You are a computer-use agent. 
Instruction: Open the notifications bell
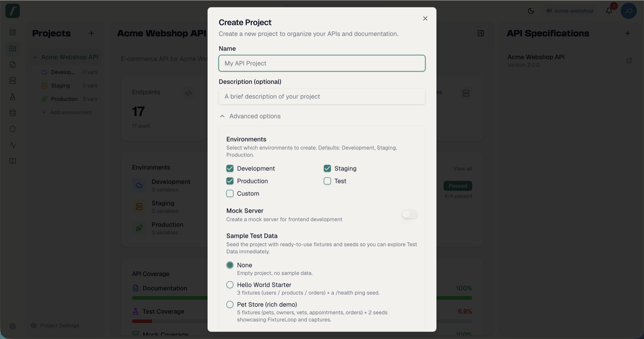coord(609,11)
